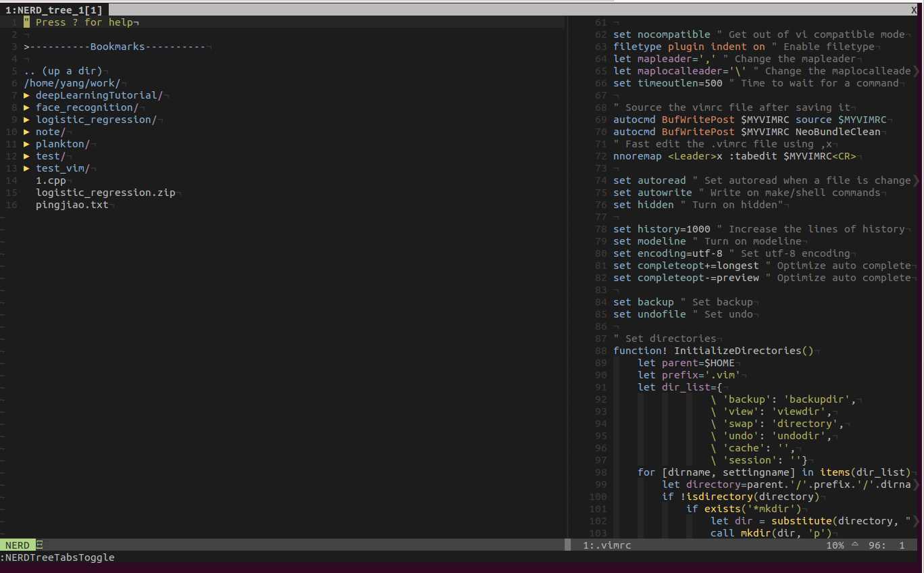
Task: Click the 'set hidden' line
Action: [698, 205]
